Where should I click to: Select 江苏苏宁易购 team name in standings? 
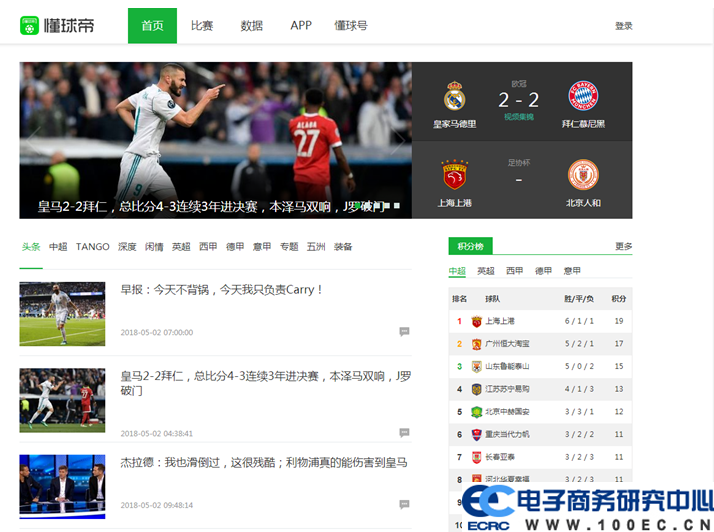pos(507,389)
